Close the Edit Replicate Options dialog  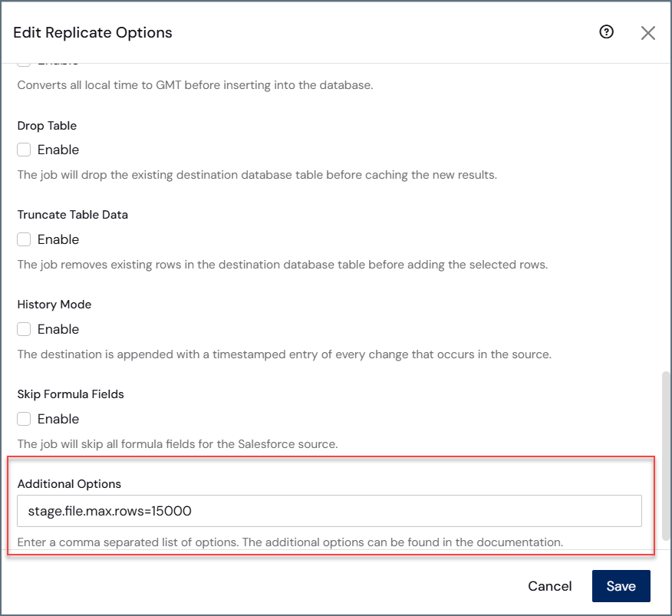(x=648, y=32)
